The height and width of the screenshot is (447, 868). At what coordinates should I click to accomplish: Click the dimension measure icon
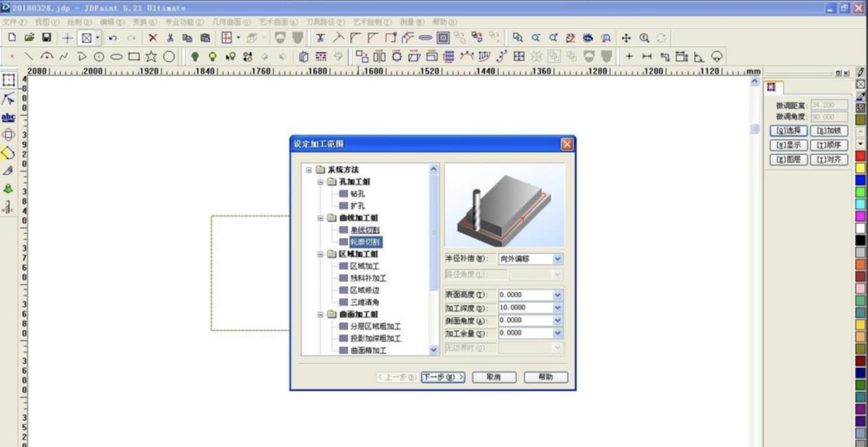(647, 57)
